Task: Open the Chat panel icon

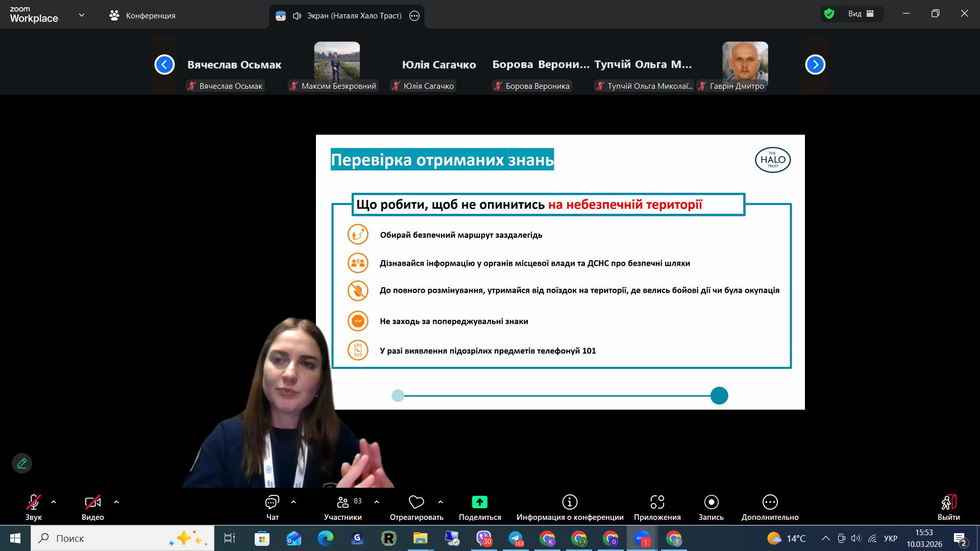Action: [x=272, y=503]
